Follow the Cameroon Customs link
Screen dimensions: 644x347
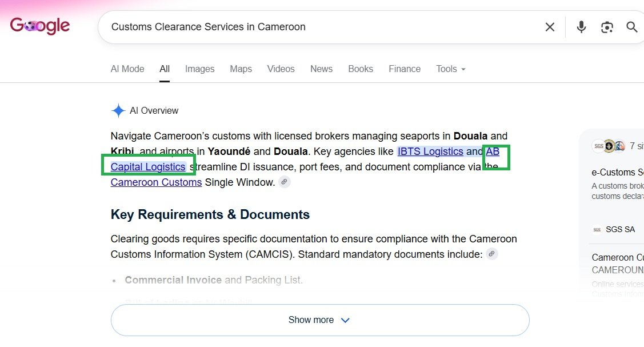[x=156, y=182]
